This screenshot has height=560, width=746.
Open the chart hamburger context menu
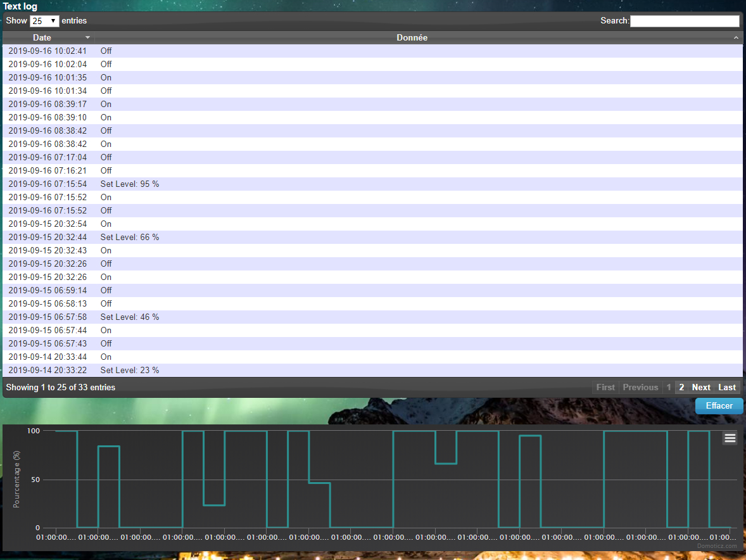coord(730,438)
